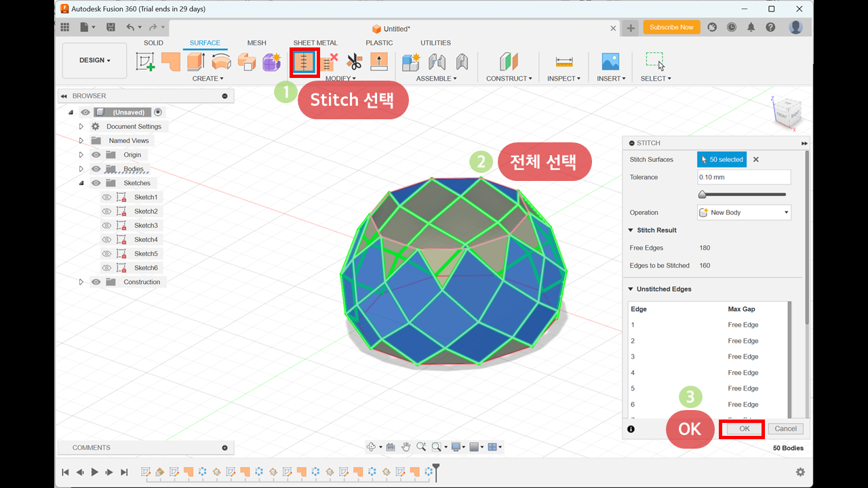Toggle visibility of the Sketches folder
The height and width of the screenshot is (488, 868).
pos(96,183)
